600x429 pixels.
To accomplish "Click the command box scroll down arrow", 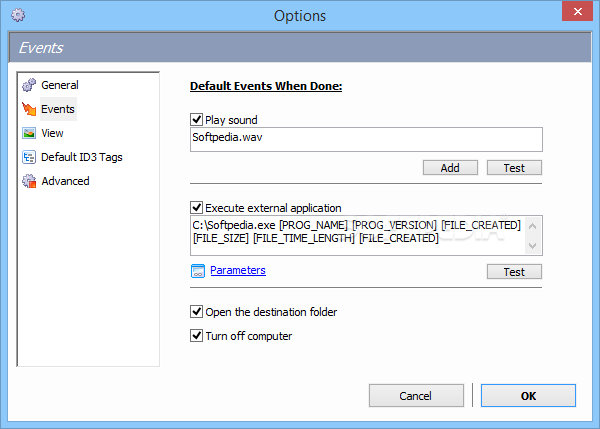I will click(532, 245).
